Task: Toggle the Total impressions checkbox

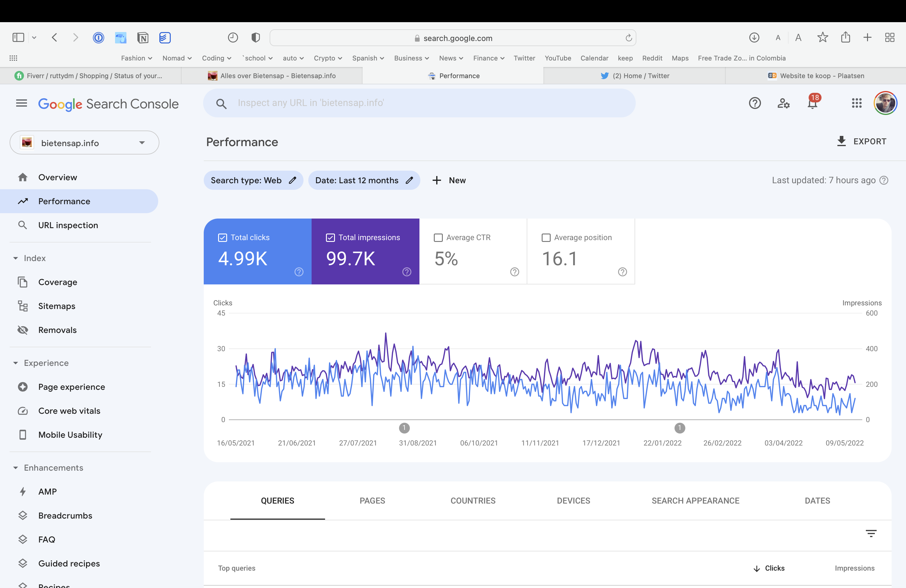Action: tap(330, 238)
